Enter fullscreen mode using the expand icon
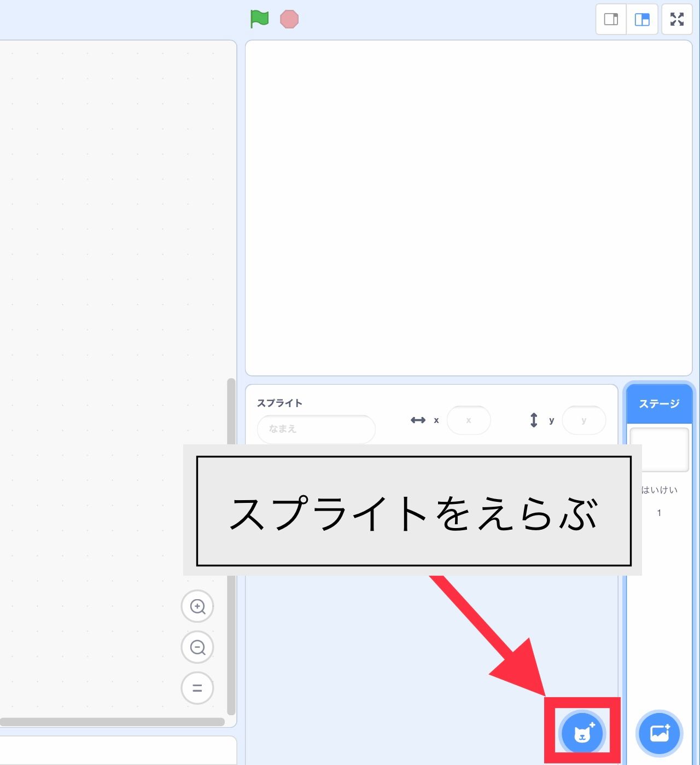Image resolution: width=700 pixels, height=765 pixels. [x=677, y=19]
